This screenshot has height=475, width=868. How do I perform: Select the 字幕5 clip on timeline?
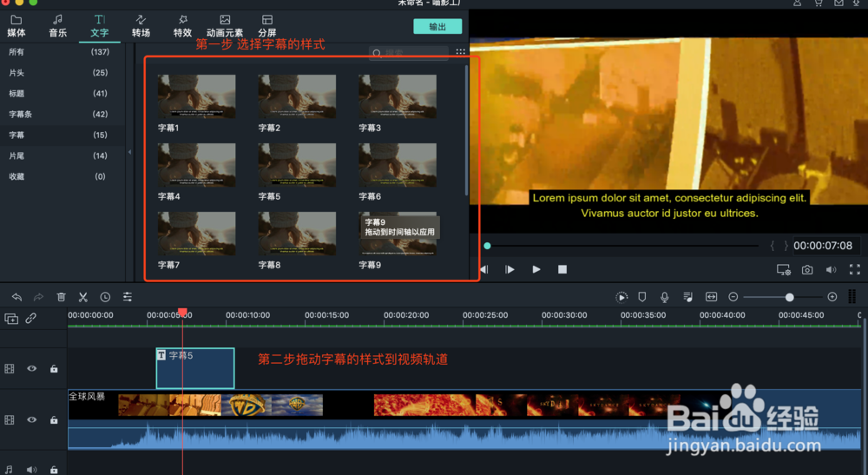pyautogui.click(x=195, y=368)
